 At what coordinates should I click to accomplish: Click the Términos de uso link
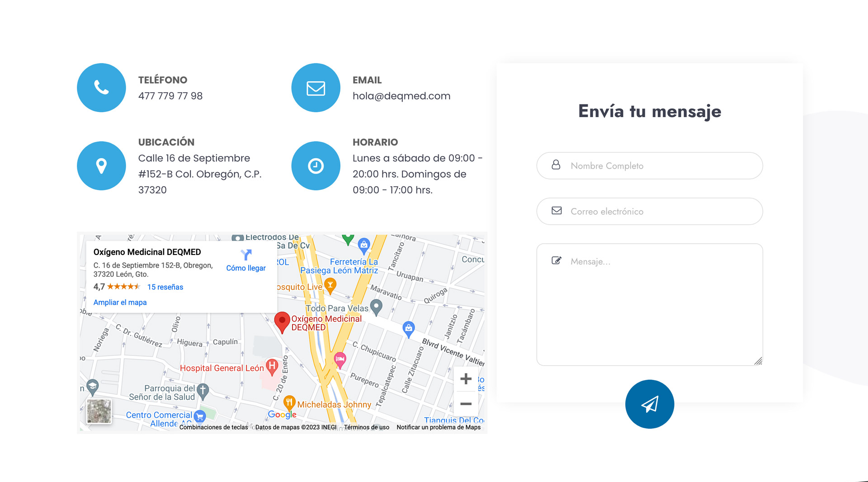pyautogui.click(x=366, y=427)
